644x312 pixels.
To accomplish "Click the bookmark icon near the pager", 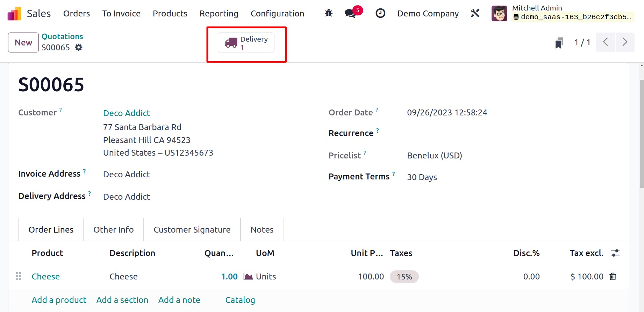I will [x=559, y=43].
